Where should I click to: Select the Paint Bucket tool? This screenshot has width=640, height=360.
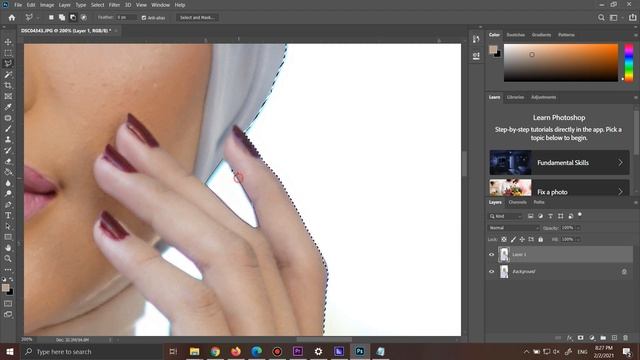pyautogui.click(x=8, y=172)
